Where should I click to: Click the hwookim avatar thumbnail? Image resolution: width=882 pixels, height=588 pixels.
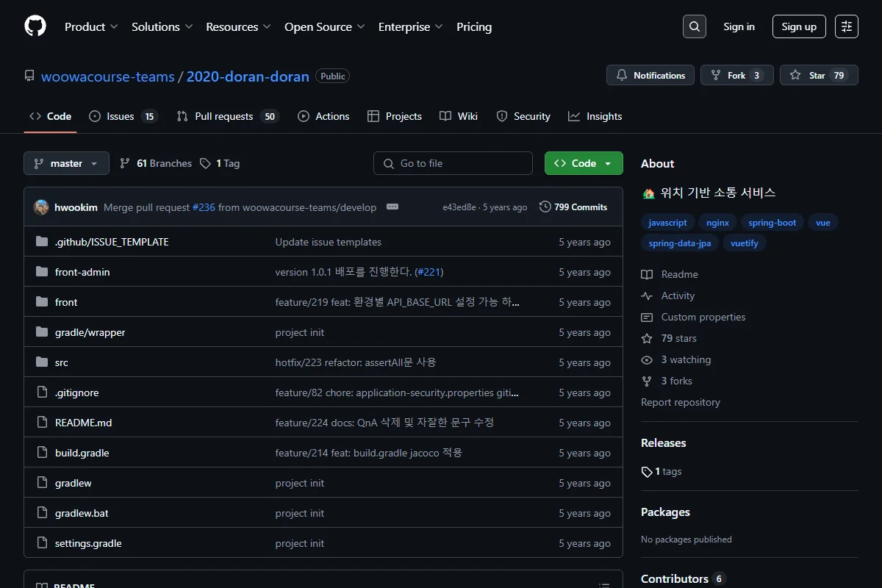pyautogui.click(x=41, y=207)
